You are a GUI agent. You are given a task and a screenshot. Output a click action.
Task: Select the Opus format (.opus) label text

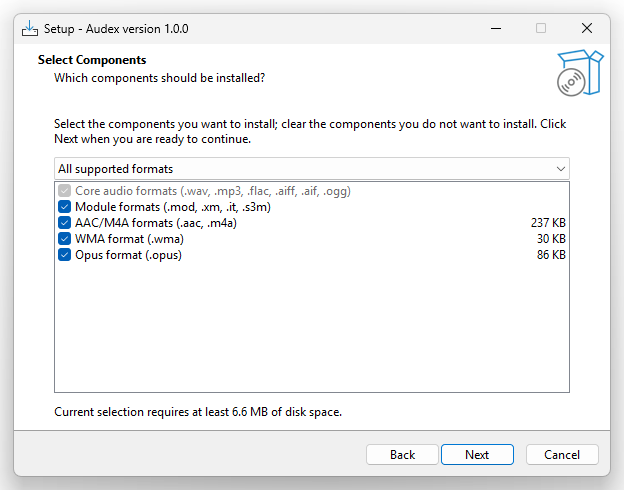pyautogui.click(x=128, y=255)
